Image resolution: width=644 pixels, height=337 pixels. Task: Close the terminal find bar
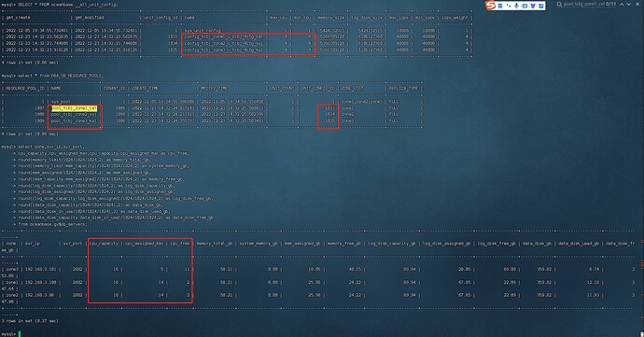click(x=637, y=4)
